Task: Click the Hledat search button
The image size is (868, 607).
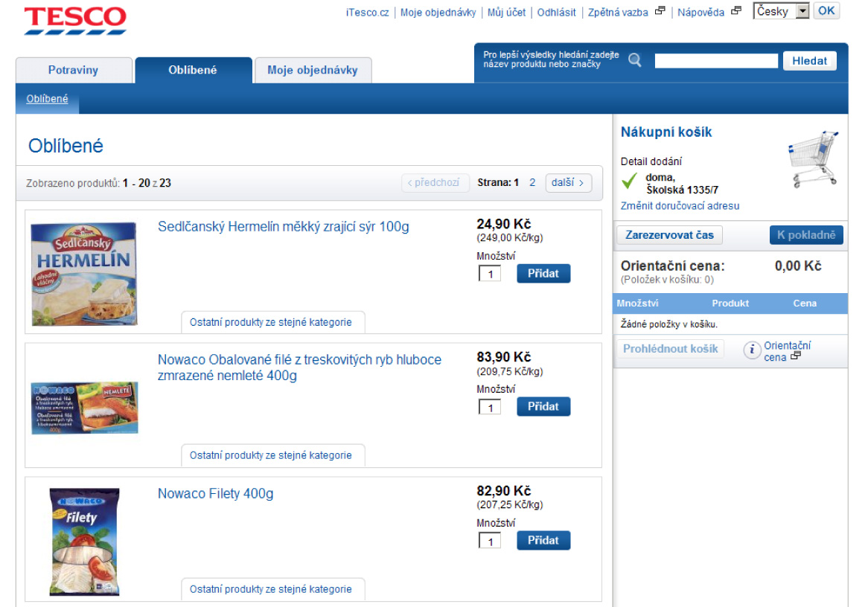Action: pyautogui.click(x=809, y=61)
